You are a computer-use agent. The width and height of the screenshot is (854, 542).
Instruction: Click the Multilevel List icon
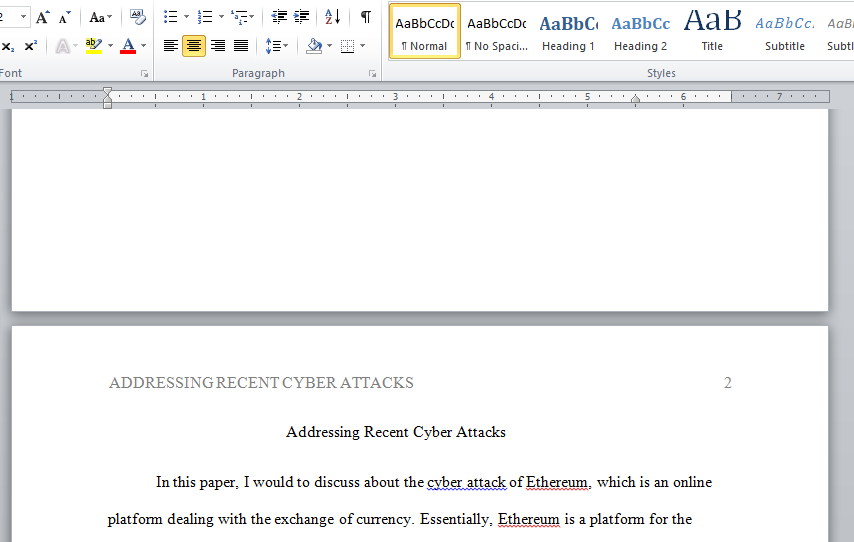(239, 17)
